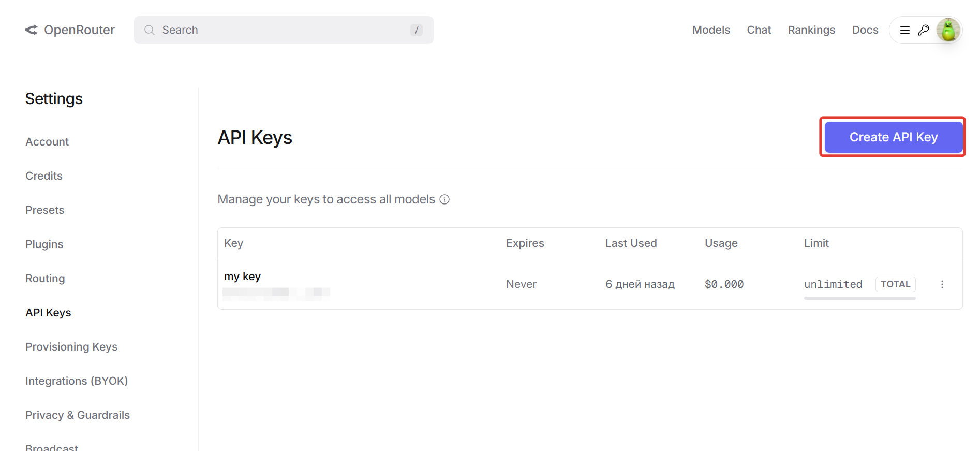
Task: Click the TOTAL limit badge
Action: coord(895,284)
